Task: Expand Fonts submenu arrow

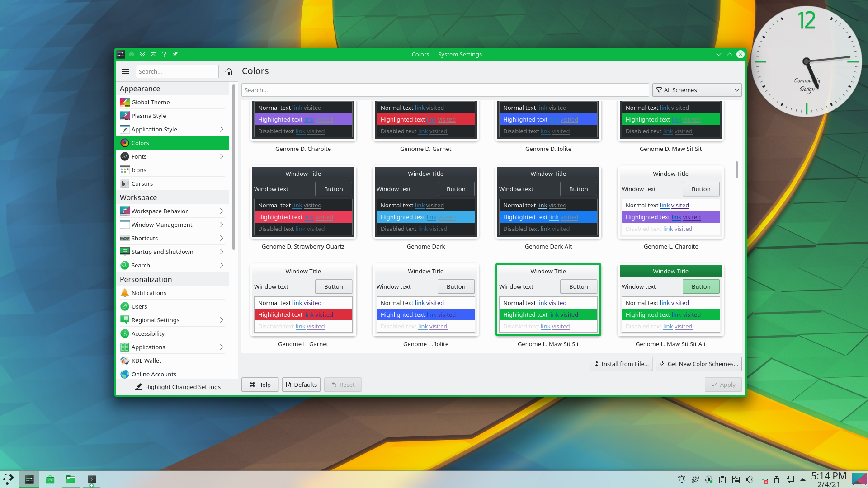Action: point(222,156)
